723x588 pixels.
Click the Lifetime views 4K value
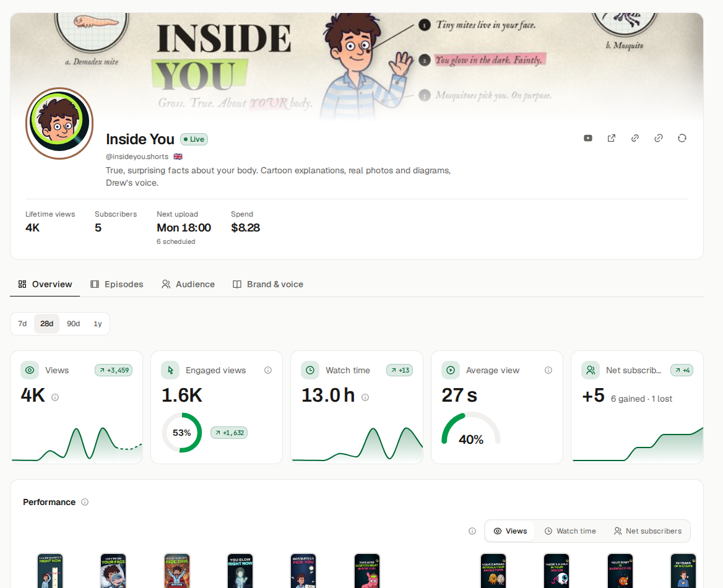tap(33, 228)
